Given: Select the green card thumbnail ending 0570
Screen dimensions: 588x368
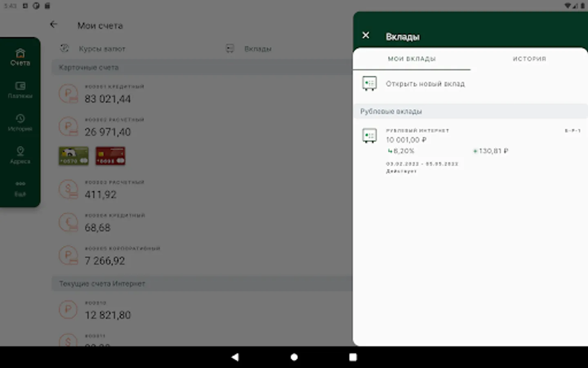Looking at the screenshot, I should 73,156.
